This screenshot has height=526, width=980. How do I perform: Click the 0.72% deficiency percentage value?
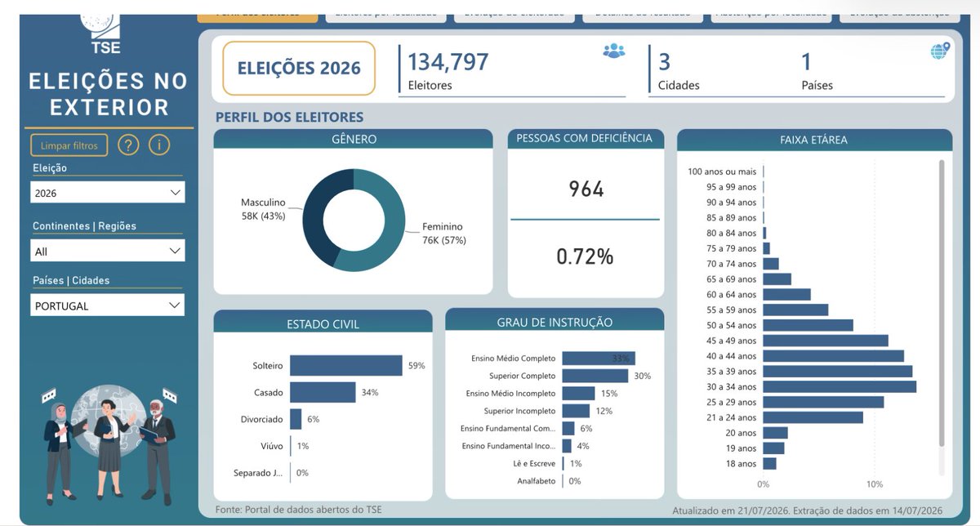(585, 256)
